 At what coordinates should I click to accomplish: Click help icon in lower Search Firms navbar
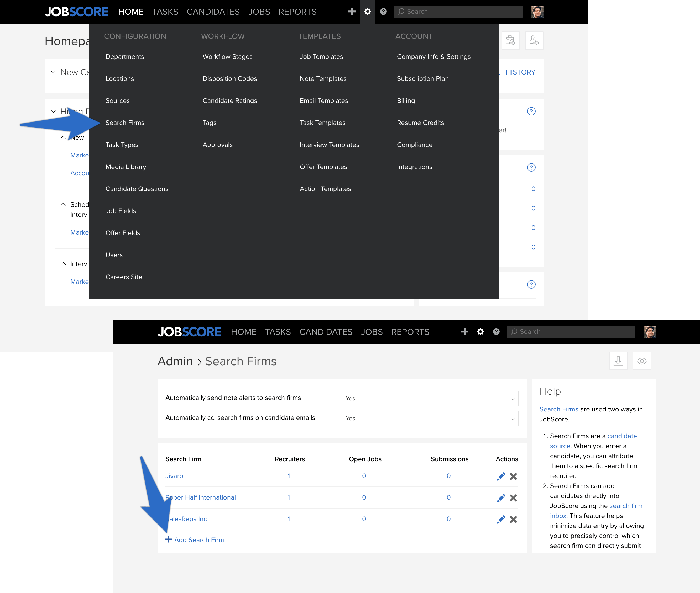pos(496,332)
